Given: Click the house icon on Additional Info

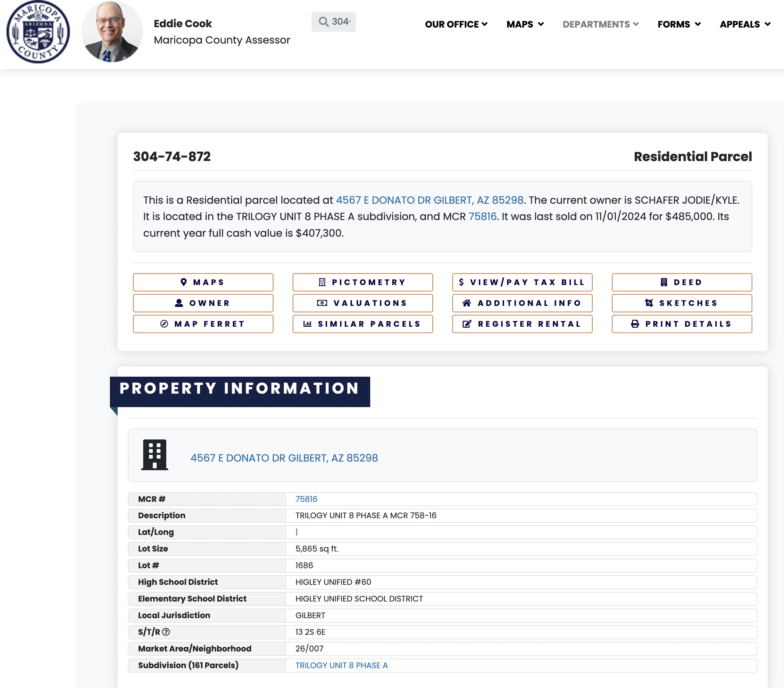Looking at the screenshot, I should (x=467, y=303).
